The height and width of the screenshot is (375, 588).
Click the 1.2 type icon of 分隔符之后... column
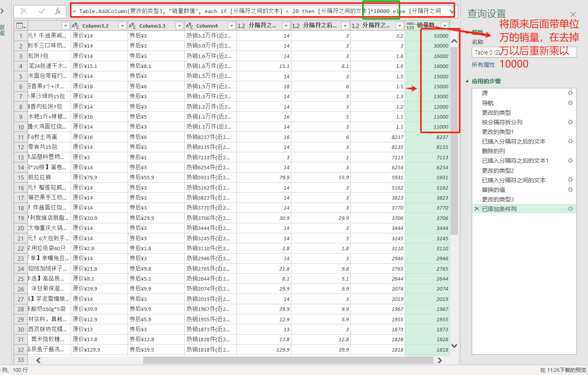(x=296, y=26)
